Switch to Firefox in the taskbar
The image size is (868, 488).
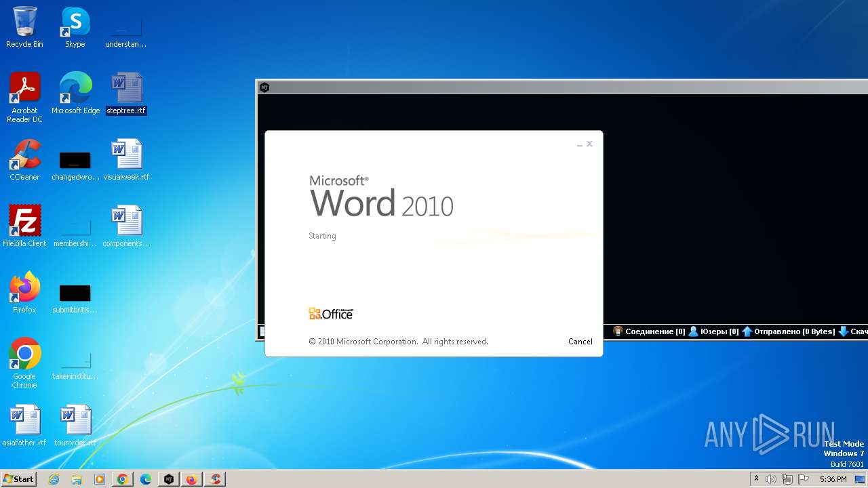[192, 479]
